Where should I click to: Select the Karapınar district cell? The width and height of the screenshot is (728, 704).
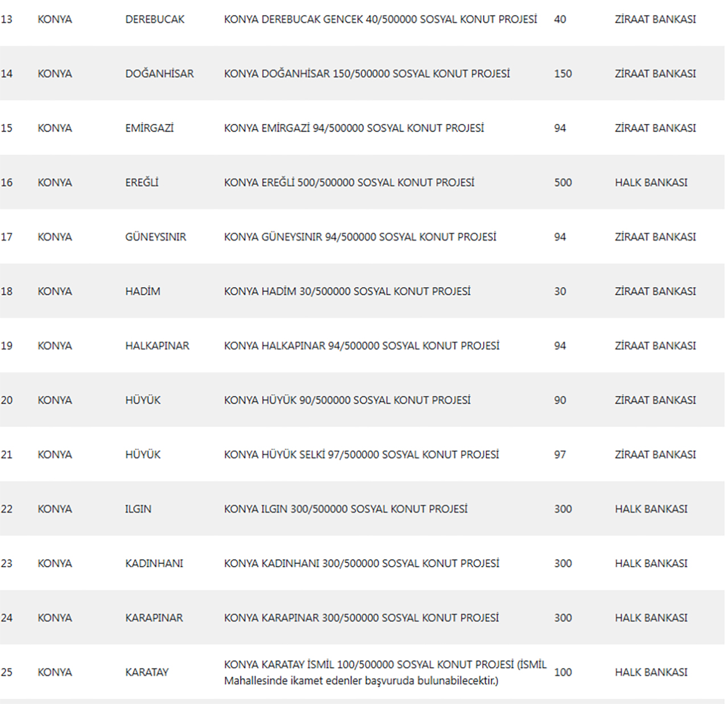click(154, 618)
